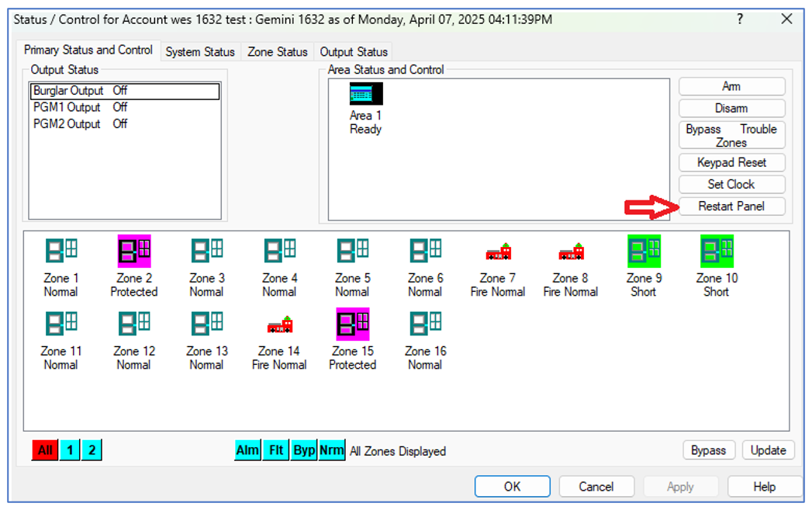Image resolution: width=812 pixels, height=510 pixels.
Task: Toggle the Flt fault zones filter
Action: (x=276, y=450)
